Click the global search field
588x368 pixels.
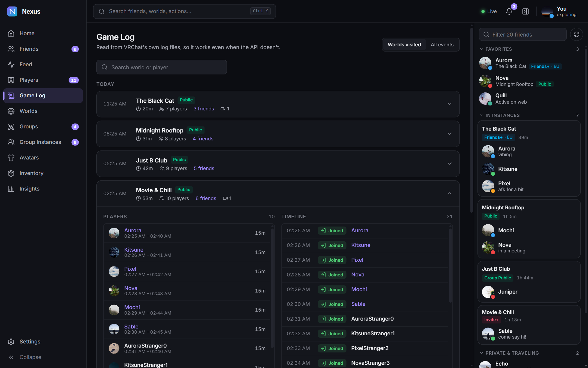(x=184, y=11)
